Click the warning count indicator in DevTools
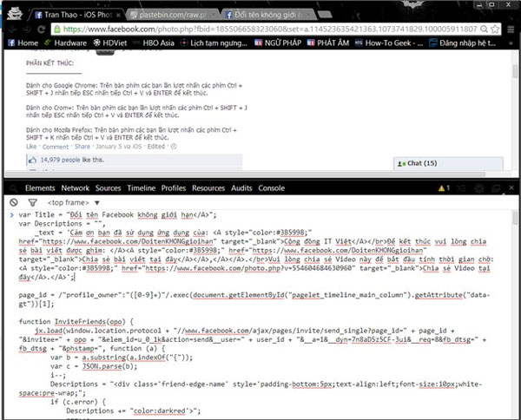This screenshot has width=521, height=420. click(x=444, y=188)
